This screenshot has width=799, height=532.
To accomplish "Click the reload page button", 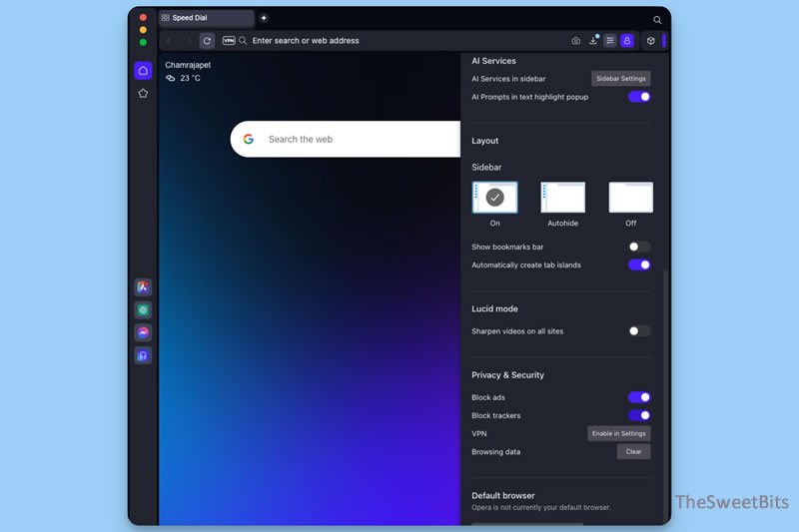I will click(x=207, y=41).
